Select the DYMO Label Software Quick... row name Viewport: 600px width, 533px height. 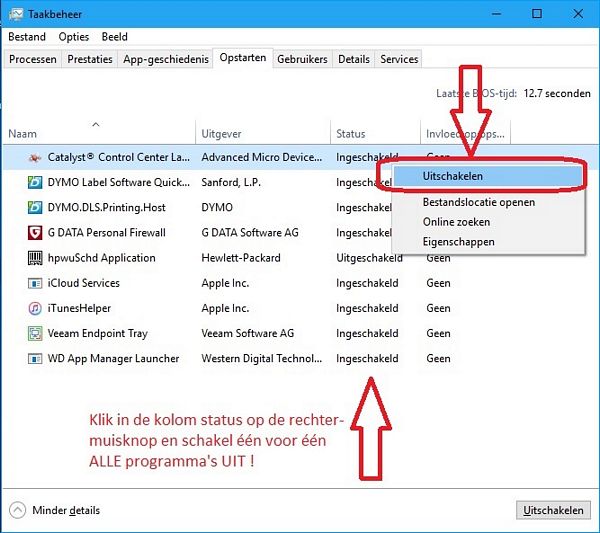tap(119, 183)
